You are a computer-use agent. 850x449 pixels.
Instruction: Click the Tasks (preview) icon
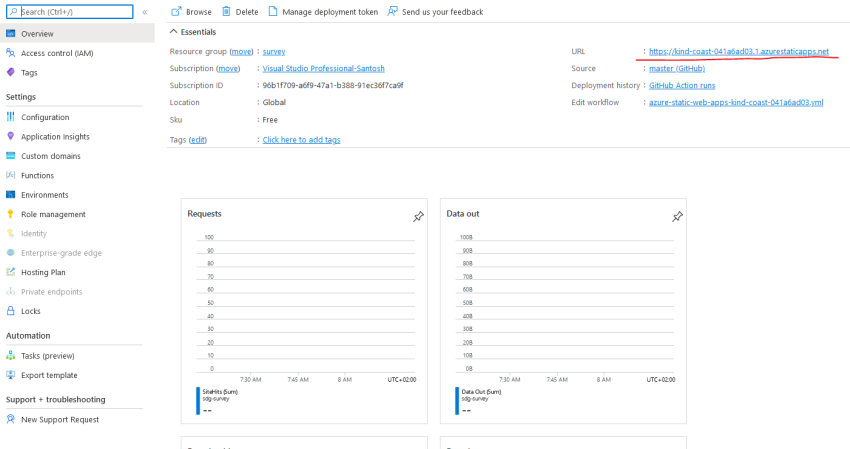(10, 356)
